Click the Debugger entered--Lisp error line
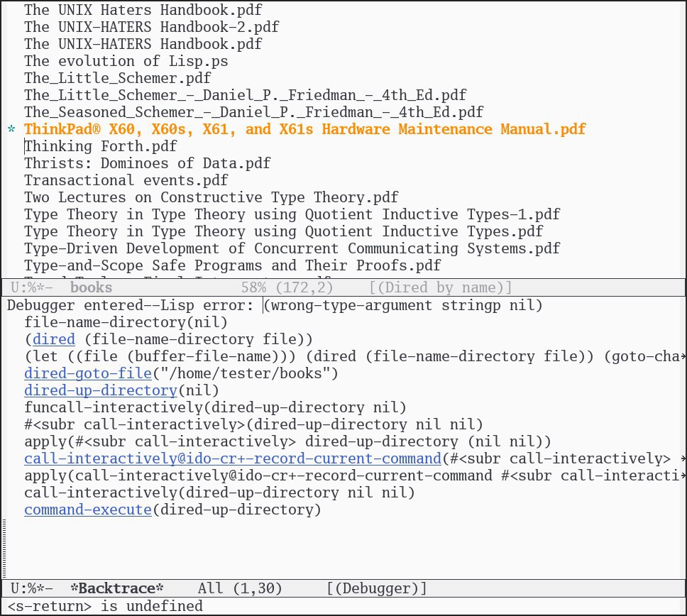Screen dimensions: 687x616 click(x=275, y=305)
